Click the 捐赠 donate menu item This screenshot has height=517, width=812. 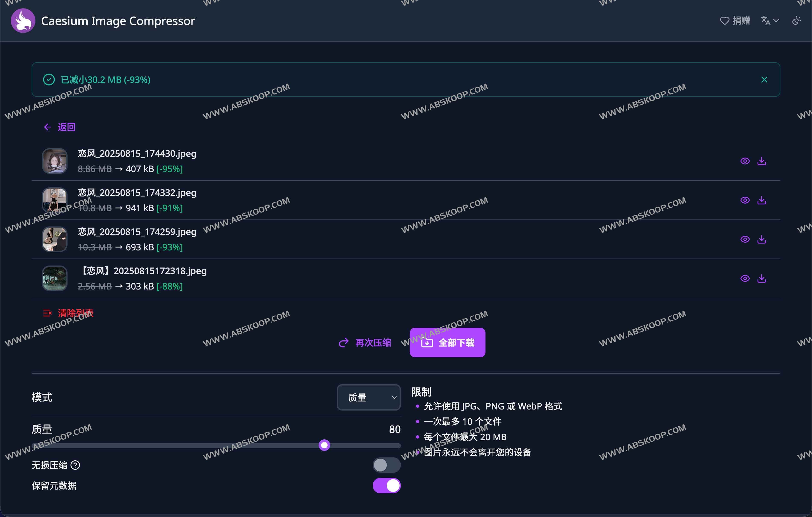point(735,21)
